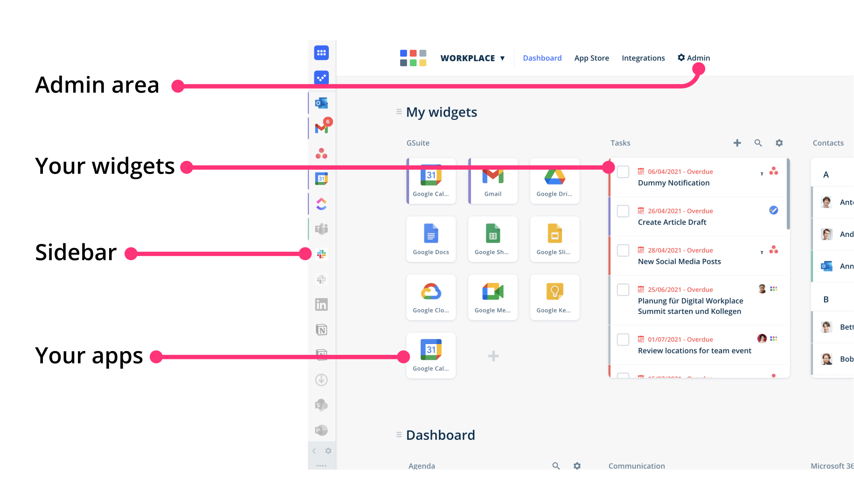Open the Google Slides app tile
854x504 pixels.
(555, 239)
